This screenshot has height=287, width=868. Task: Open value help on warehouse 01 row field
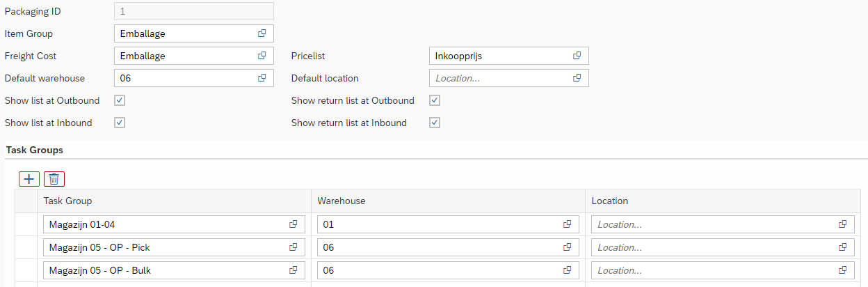[568, 224]
